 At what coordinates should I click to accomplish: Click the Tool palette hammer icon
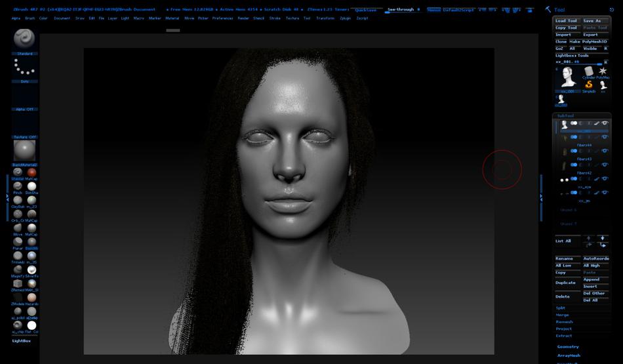[548, 9]
